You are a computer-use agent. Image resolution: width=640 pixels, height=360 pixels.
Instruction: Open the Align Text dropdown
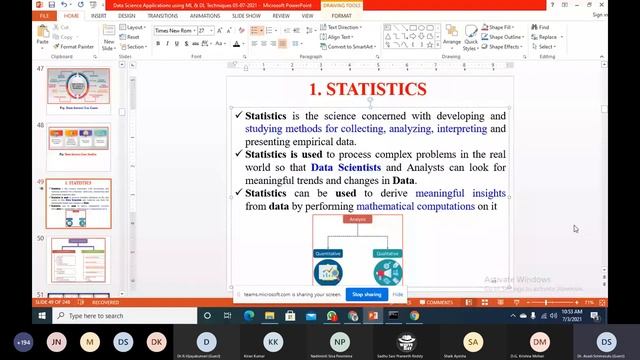337,37
